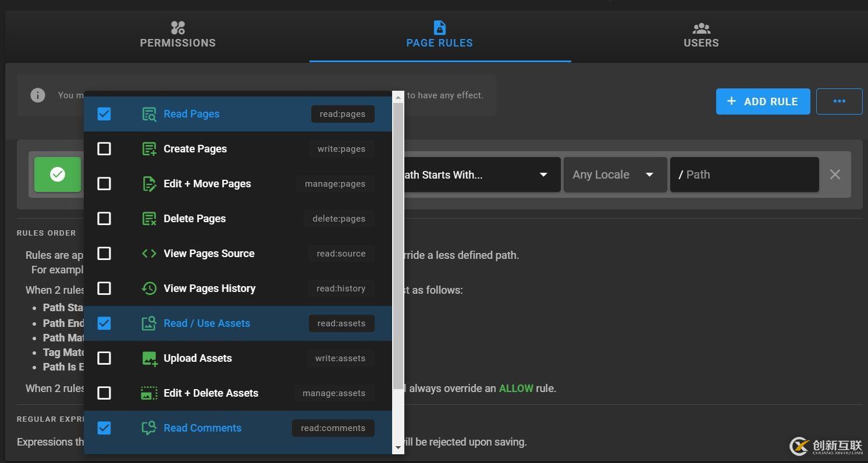Click the View Pages Source code icon

[149, 254]
